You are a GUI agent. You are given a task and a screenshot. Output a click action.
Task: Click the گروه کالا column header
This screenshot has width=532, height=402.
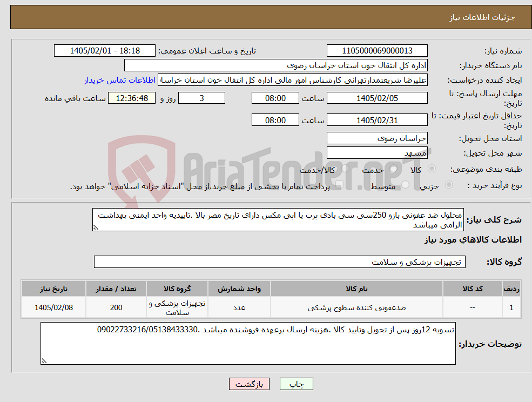[x=177, y=289]
